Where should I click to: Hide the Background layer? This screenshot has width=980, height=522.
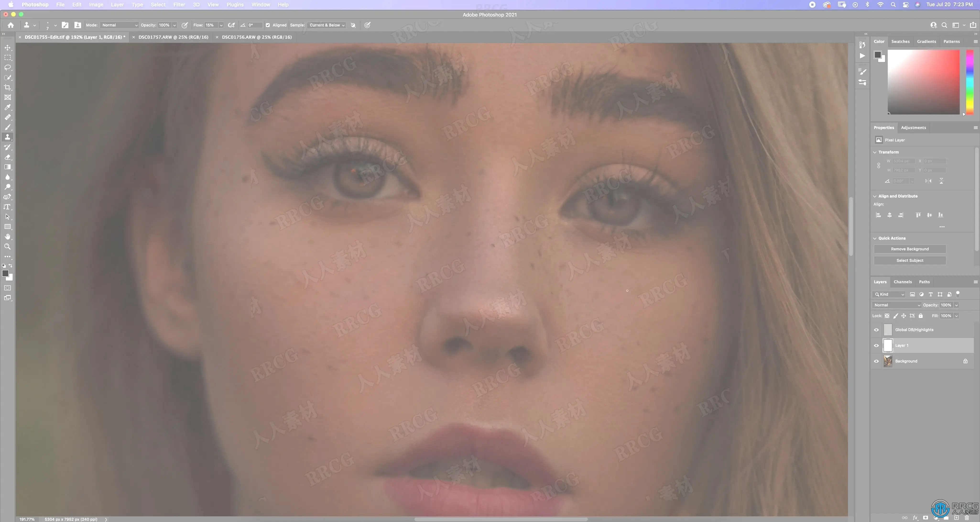877,361
